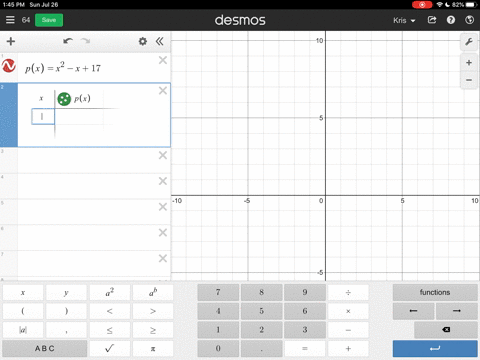The width and height of the screenshot is (480, 360).
Task: Tap the multiplication key
Action: click(x=348, y=311)
